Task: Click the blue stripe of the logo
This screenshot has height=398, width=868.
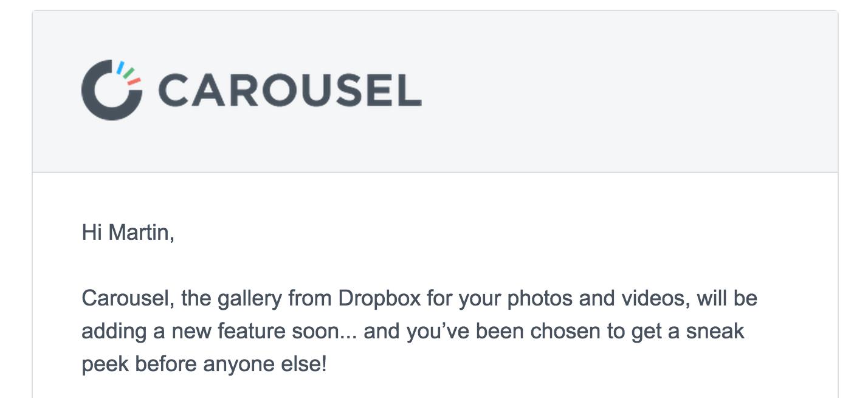Action: click(x=120, y=66)
